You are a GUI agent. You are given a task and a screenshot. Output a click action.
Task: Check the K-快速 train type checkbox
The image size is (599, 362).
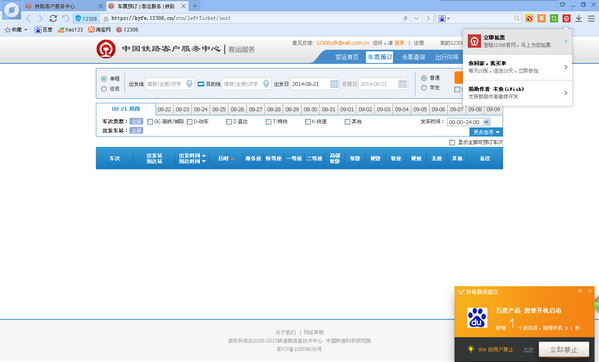(x=308, y=122)
